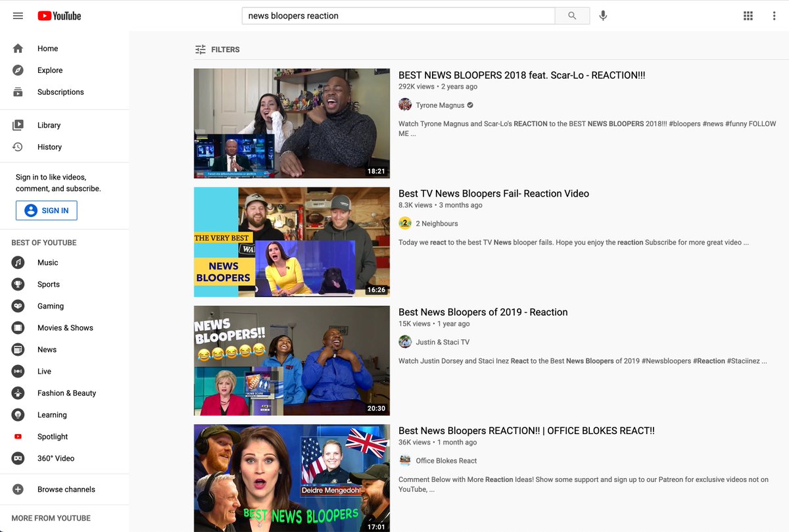Click the Explore compass icon
789x532 pixels.
18,70
